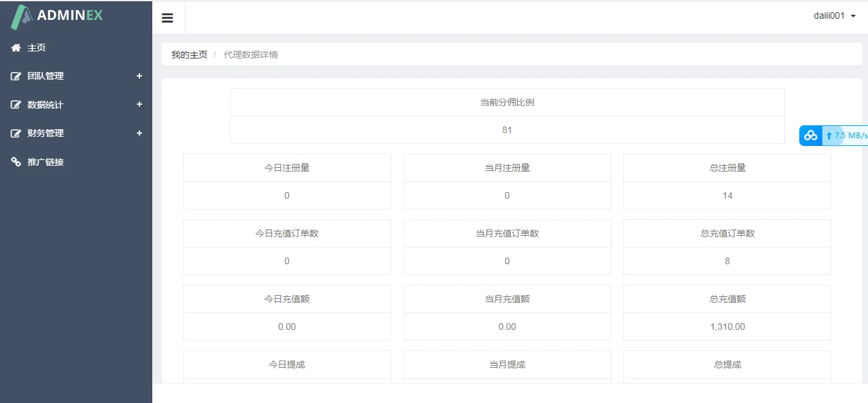Click the 总提成 header
Screen dimensions: 868x403
[727, 364]
